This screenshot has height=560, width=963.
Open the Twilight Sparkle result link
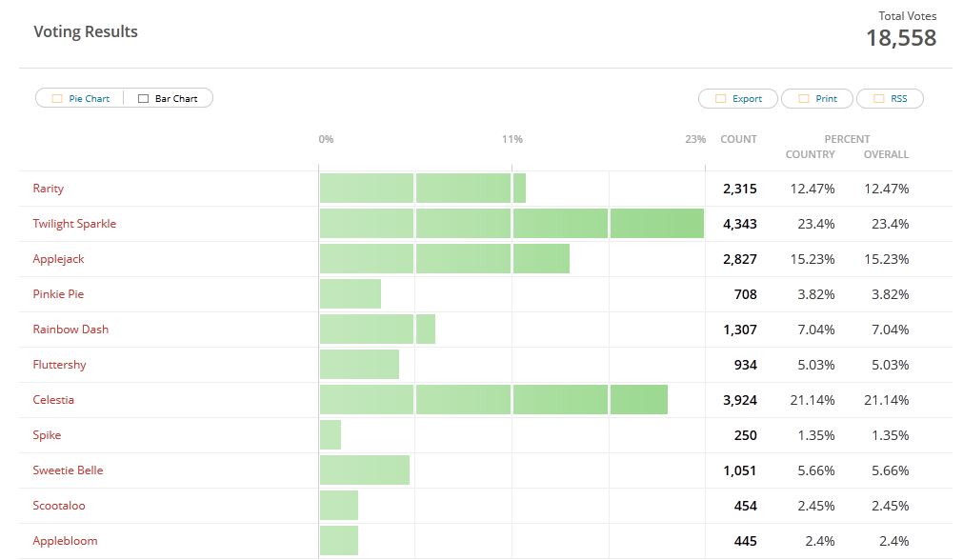pyautogui.click(x=74, y=224)
